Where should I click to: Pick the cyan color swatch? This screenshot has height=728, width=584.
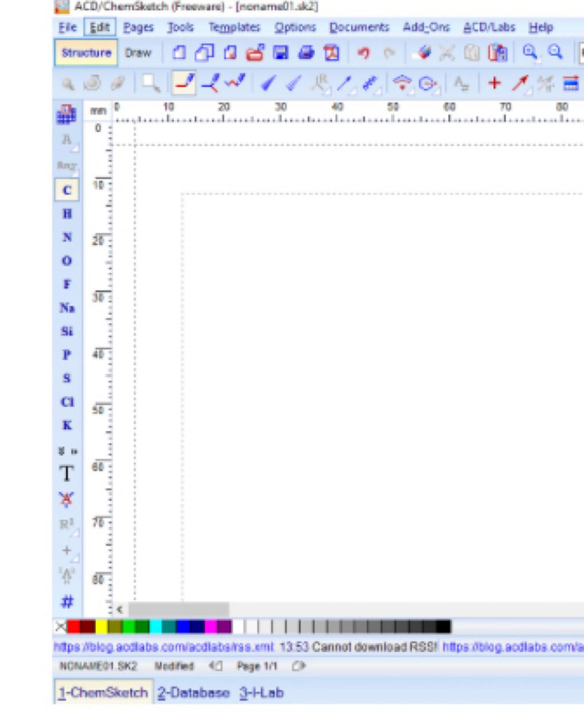click(x=156, y=627)
